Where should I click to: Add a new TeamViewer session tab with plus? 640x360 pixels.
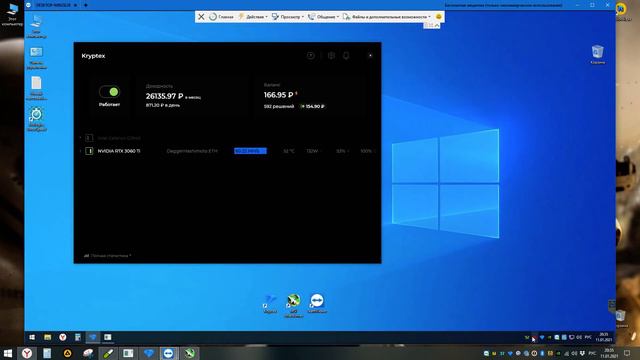point(86,5)
